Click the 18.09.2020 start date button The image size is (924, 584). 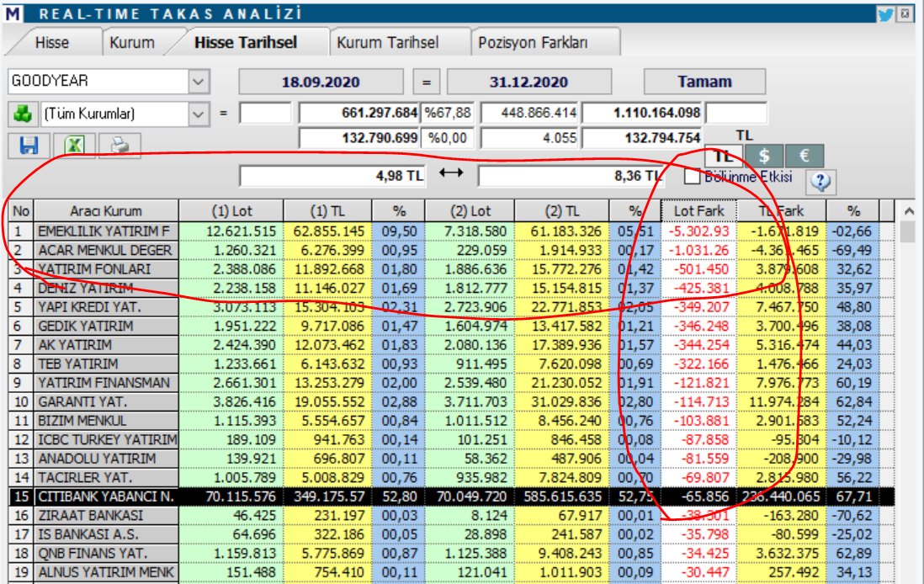[321, 82]
